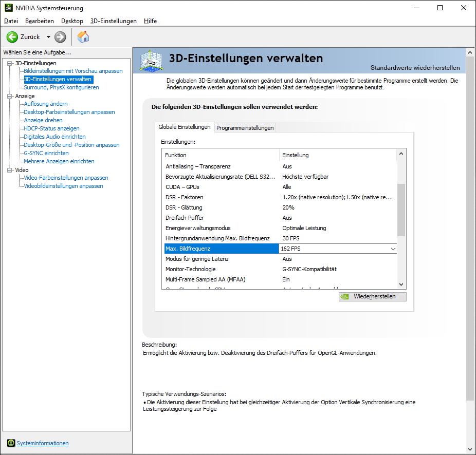The width and height of the screenshot is (476, 455).
Task: Select 3D-Einstellungen verwalten in the tree
Action: (x=58, y=79)
